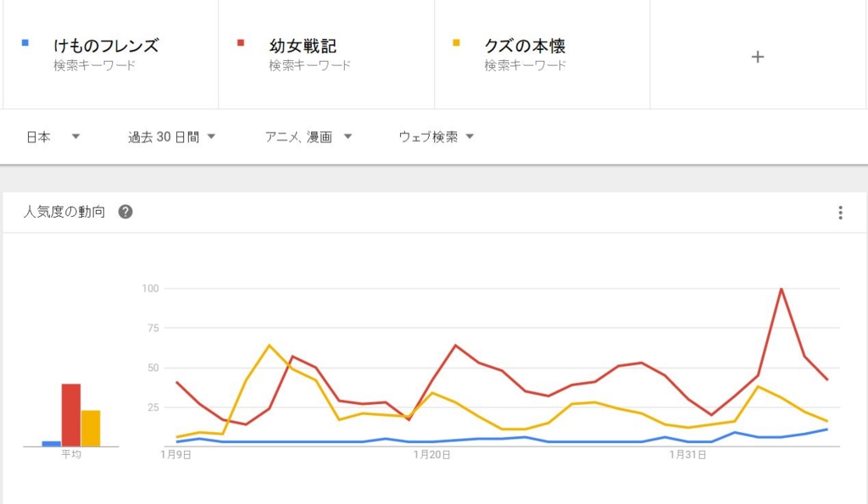Click the red line's peak at 100
Viewport: 868px width, 504px height.
(781, 289)
